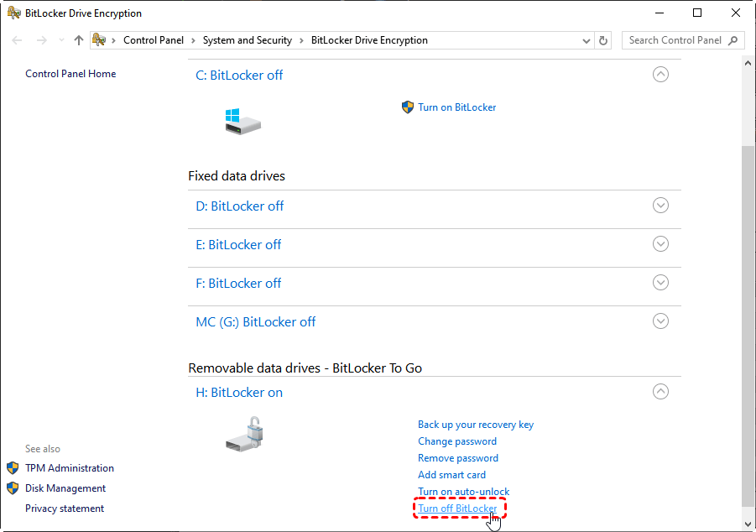Go to Control Panel breadcrumb

(154, 40)
